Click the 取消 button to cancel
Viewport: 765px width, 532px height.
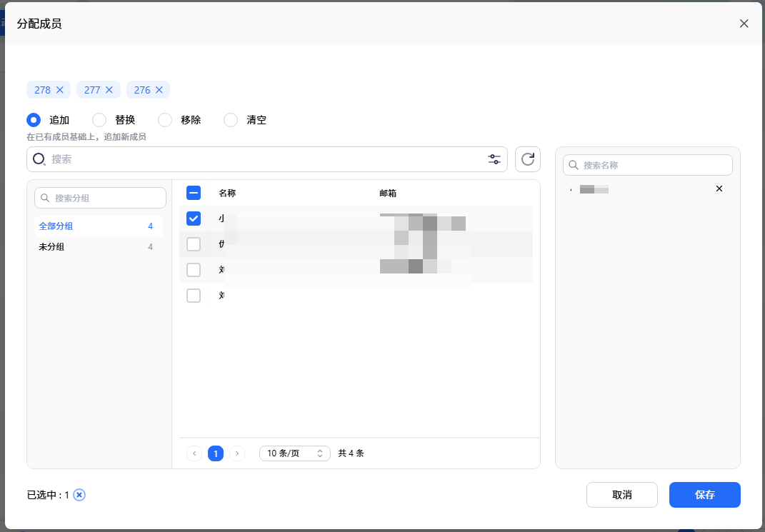(x=621, y=495)
